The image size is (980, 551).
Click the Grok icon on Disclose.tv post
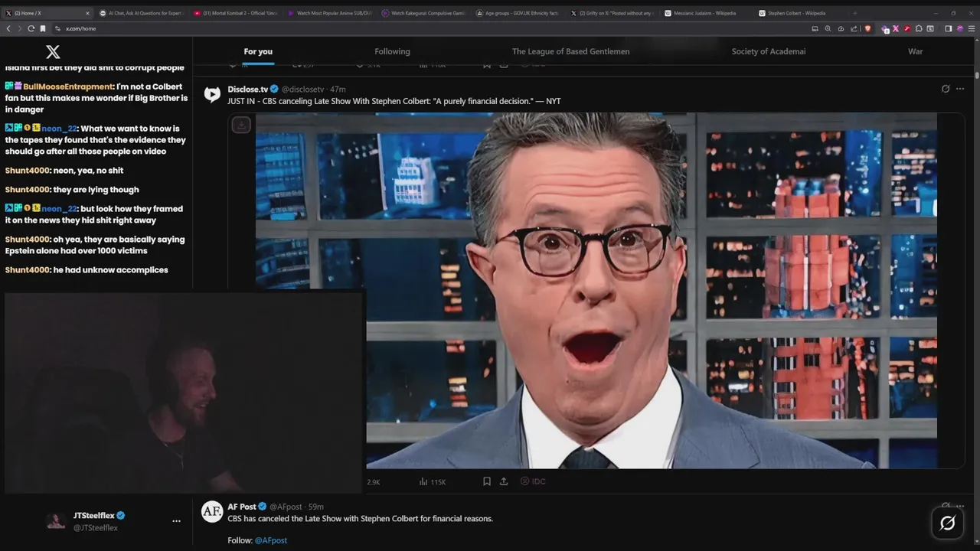pos(946,89)
